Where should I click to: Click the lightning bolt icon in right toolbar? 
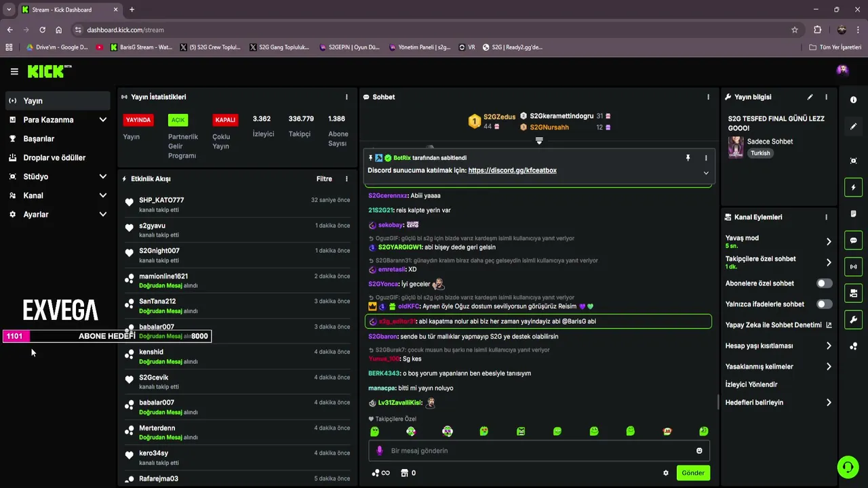[853, 187]
